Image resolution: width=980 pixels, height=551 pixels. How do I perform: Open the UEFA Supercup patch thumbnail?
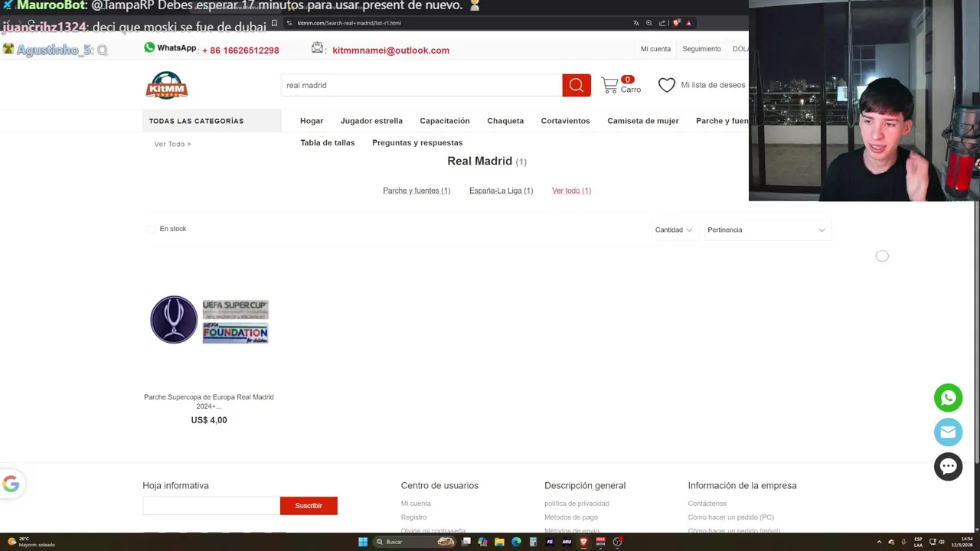tap(209, 320)
